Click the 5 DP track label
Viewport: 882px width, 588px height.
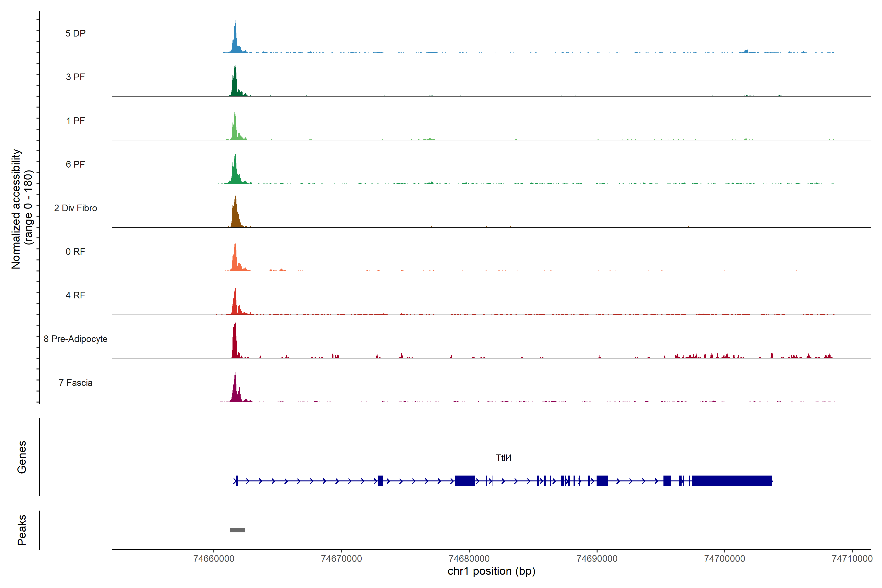click(75, 33)
